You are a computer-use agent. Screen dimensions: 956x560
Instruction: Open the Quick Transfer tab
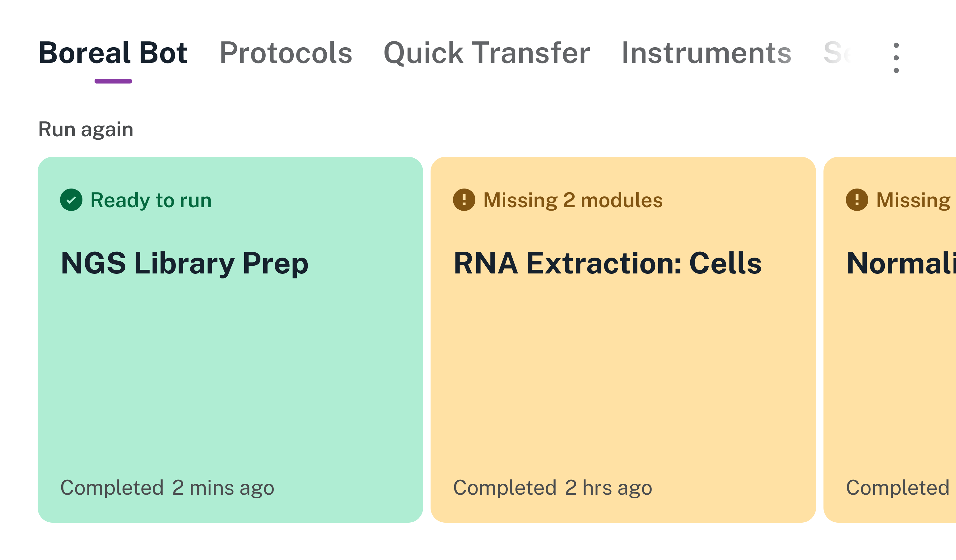487,53
